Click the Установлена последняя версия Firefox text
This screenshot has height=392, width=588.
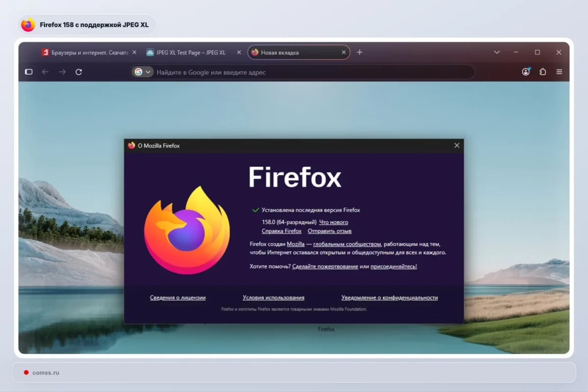coord(311,210)
